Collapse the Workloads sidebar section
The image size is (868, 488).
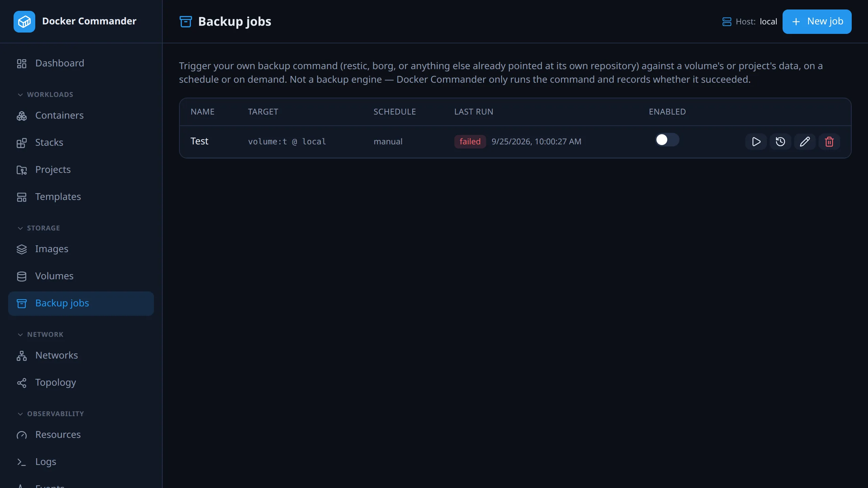coord(45,95)
